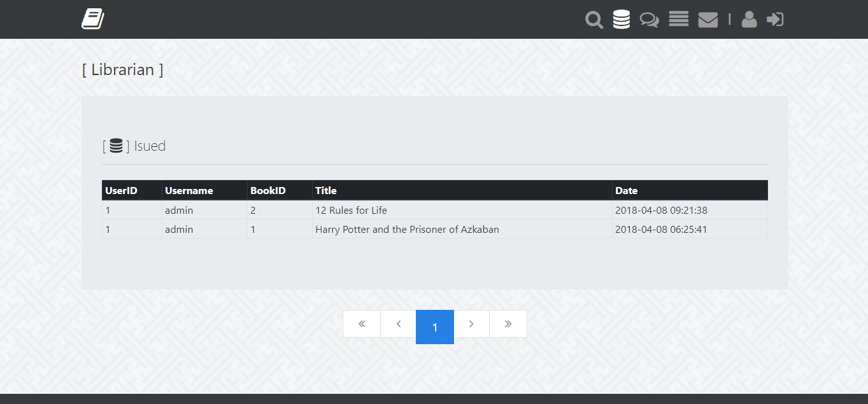Click the [ Librarian ] page heading
Image resolution: width=868 pixels, height=404 pixels.
click(123, 69)
